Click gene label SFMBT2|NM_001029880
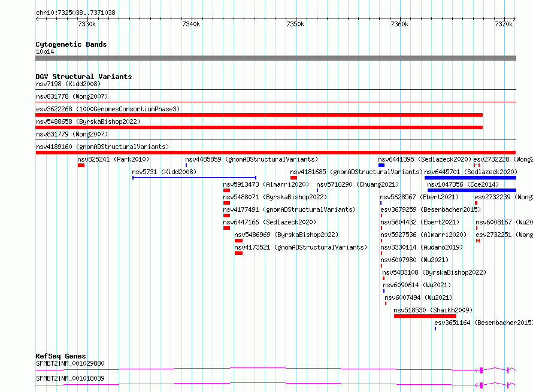 point(70,363)
